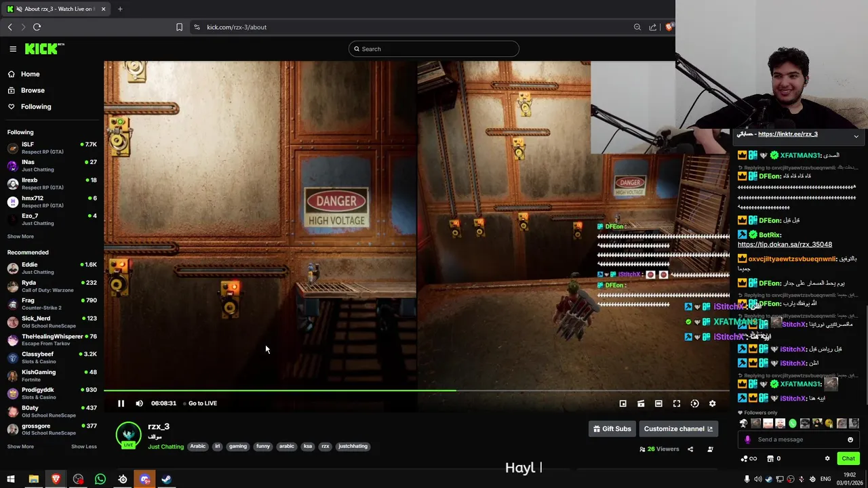
Task: Expand Show More under Following
Action: tap(20, 237)
